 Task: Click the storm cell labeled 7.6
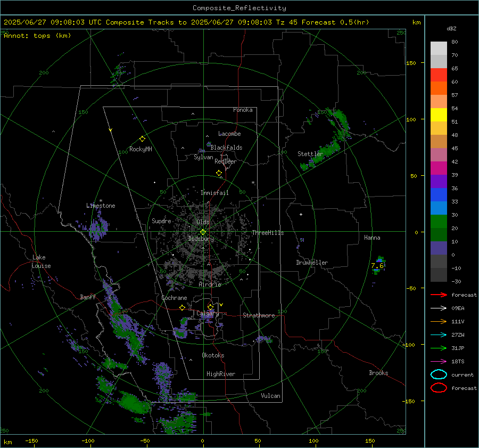(378, 265)
